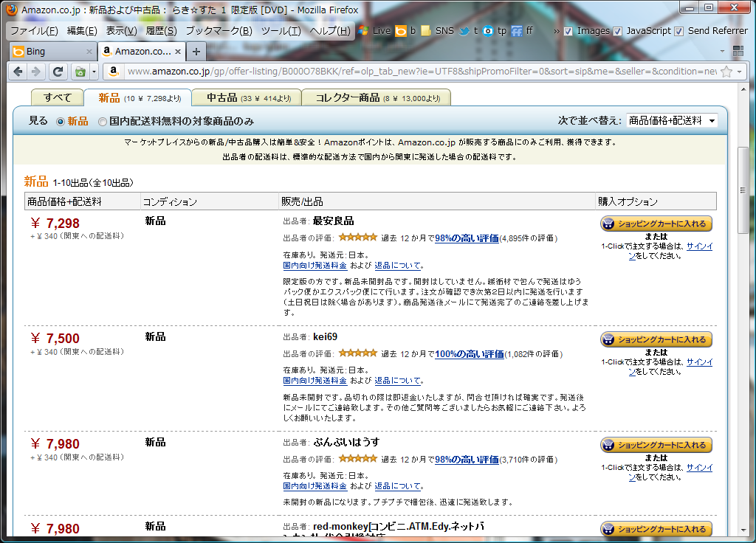This screenshot has height=543, width=756.
Task: Select the 新品 offers tab
Action: pyautogui.click(x=137, y=98)
